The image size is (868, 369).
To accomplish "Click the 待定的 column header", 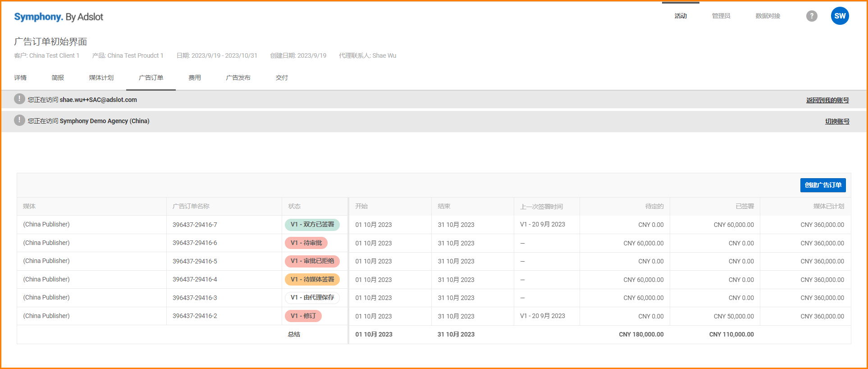I will click(654, 206).
